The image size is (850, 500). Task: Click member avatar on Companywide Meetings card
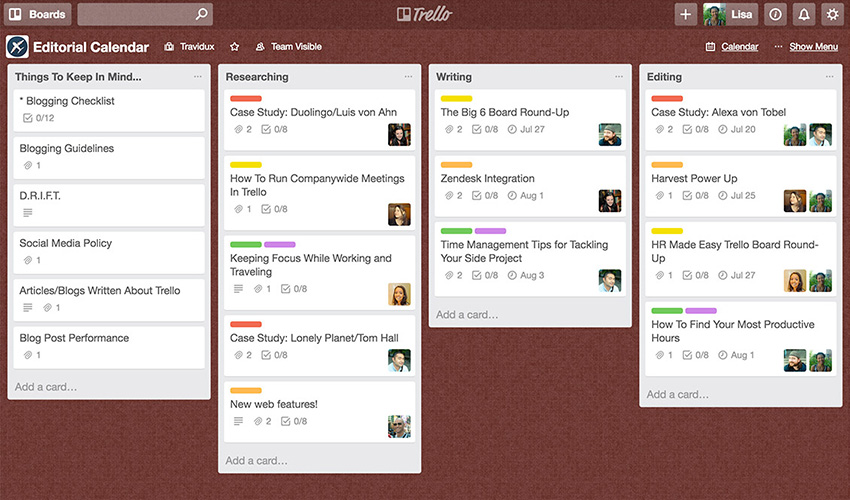click(400, 214)
